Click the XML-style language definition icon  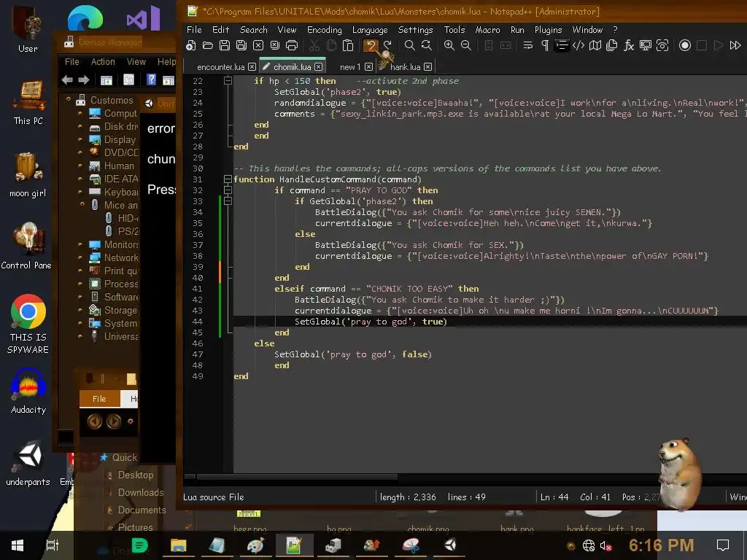[578, 45]
